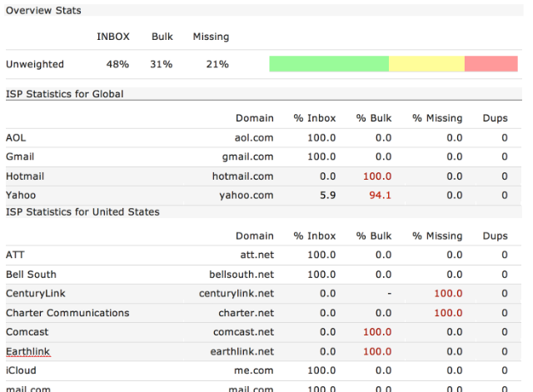Click the % Inbox header in the United States table
The height and width of the screenshot is (392, 533).
pyautogui.click(x=315, y=236)
